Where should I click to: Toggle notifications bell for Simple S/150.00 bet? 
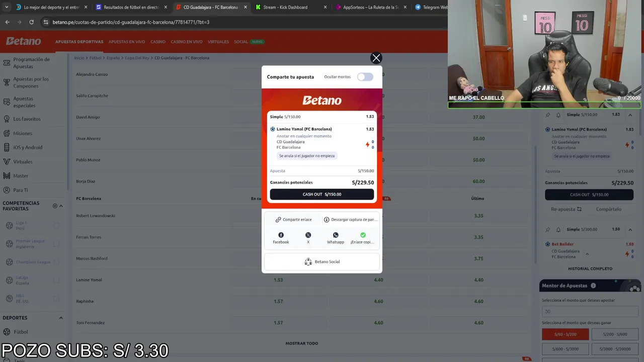click(558, 115)
